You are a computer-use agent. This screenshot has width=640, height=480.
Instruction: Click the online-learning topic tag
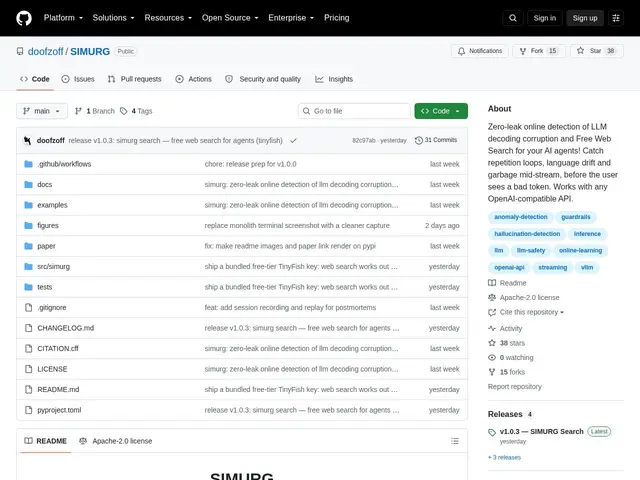click(580, 251)
